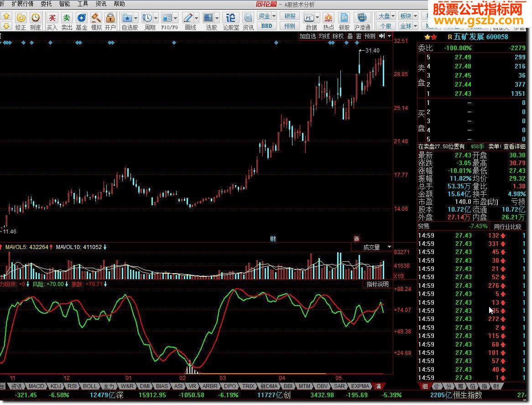Screen dimensions: 532x405
Task: Open the 板块 dropdown
Action: pos(408,16)
